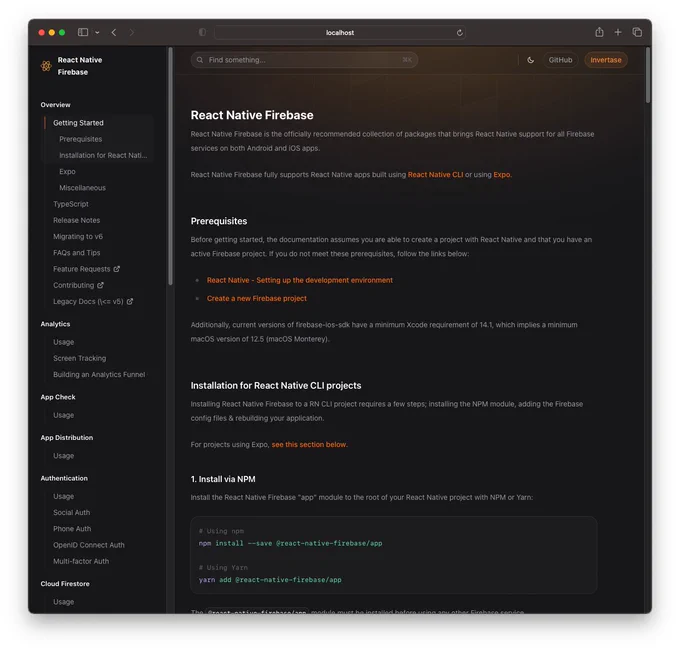Click the external-link icon beside Contributing

[x=100, y=285]
